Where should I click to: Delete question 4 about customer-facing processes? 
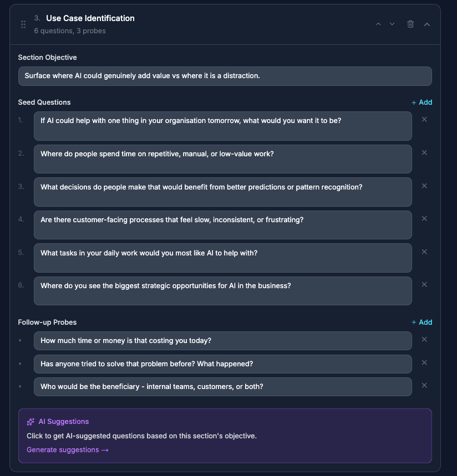[424, 218]
